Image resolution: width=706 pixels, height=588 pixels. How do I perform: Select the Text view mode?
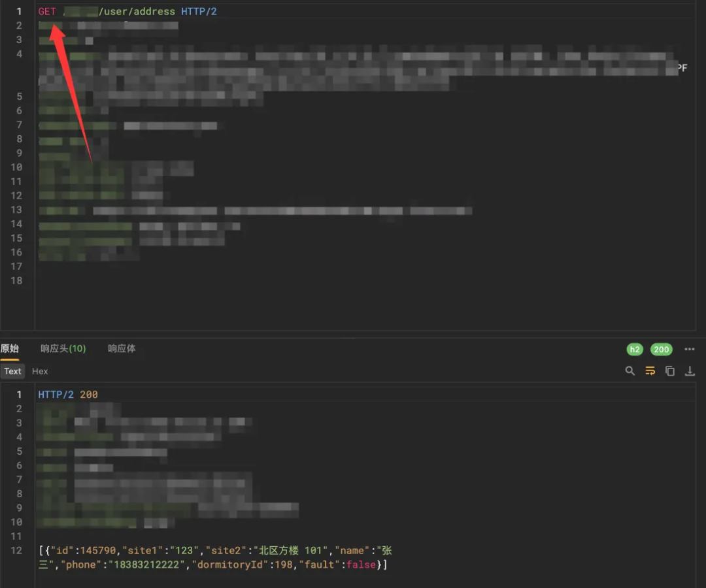pos(12,371)
